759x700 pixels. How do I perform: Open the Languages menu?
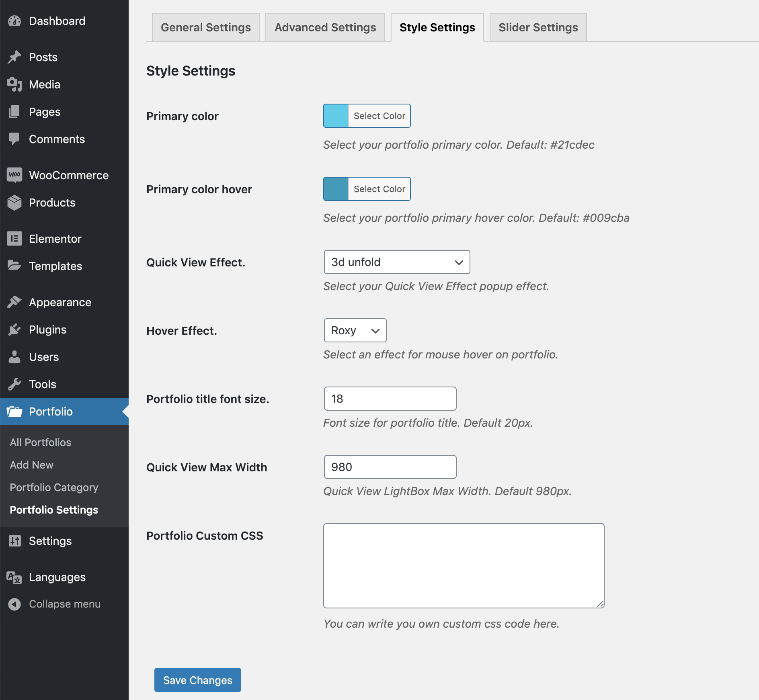tap(64, 577)
